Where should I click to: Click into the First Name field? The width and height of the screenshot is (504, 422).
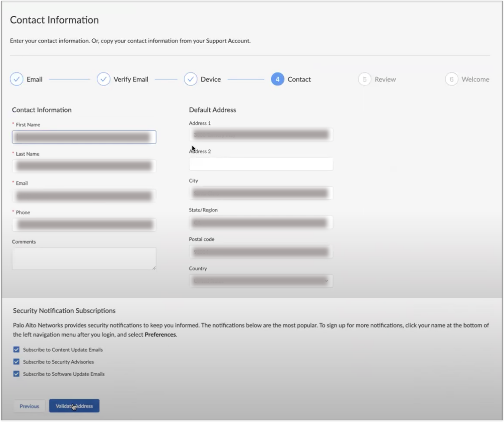(x=84, y=137)
